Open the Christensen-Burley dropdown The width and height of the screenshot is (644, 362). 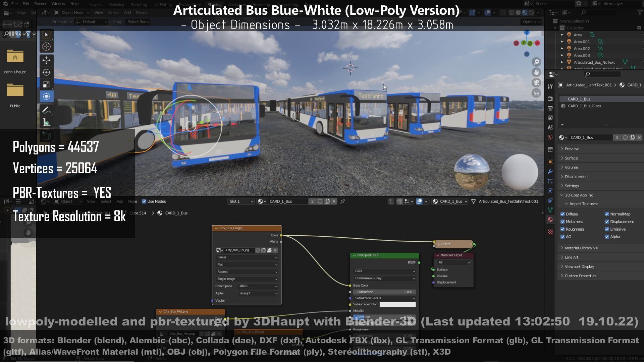point(384,279)
